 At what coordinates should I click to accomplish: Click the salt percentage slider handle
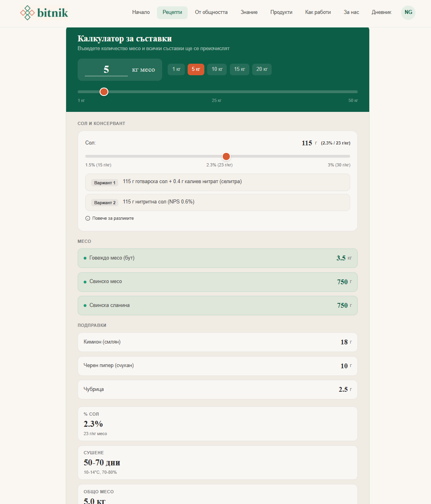(x=226, y=156)
